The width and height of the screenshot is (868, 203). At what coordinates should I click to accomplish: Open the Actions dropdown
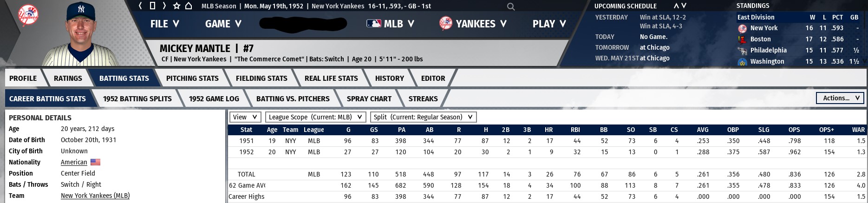point(840,98)
